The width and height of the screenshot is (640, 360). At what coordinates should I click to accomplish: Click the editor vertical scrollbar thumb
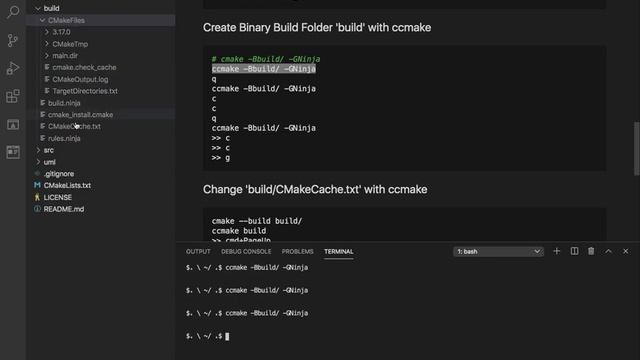point(636,149)
